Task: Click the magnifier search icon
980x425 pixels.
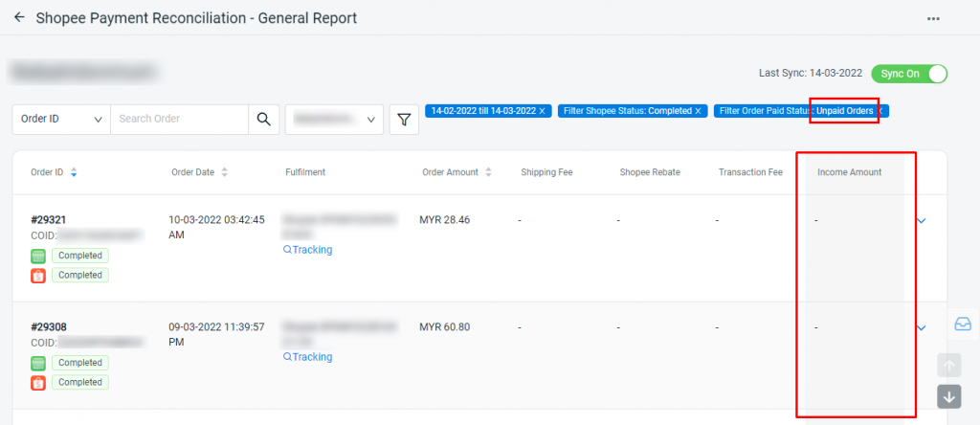Action: (264, 120)
